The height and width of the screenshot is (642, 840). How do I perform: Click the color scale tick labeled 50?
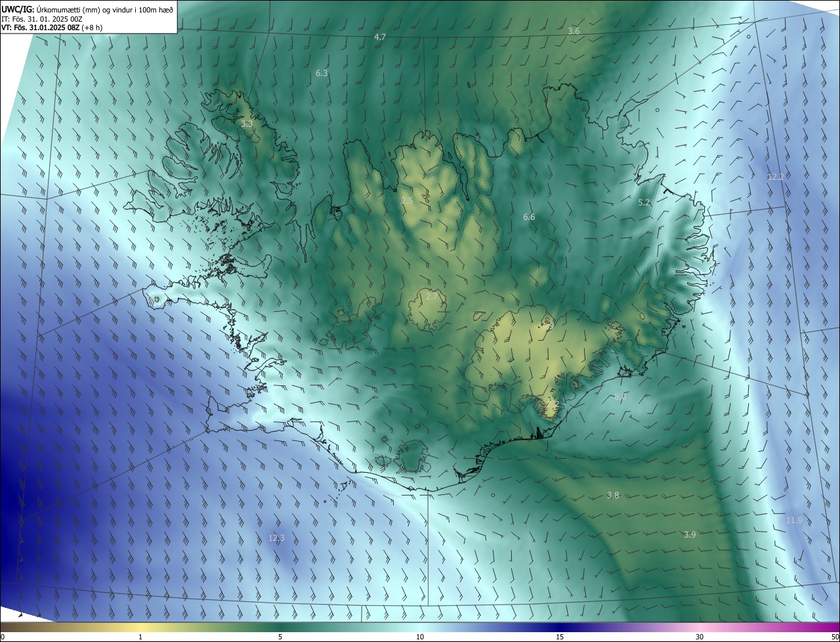click(835, 637)
